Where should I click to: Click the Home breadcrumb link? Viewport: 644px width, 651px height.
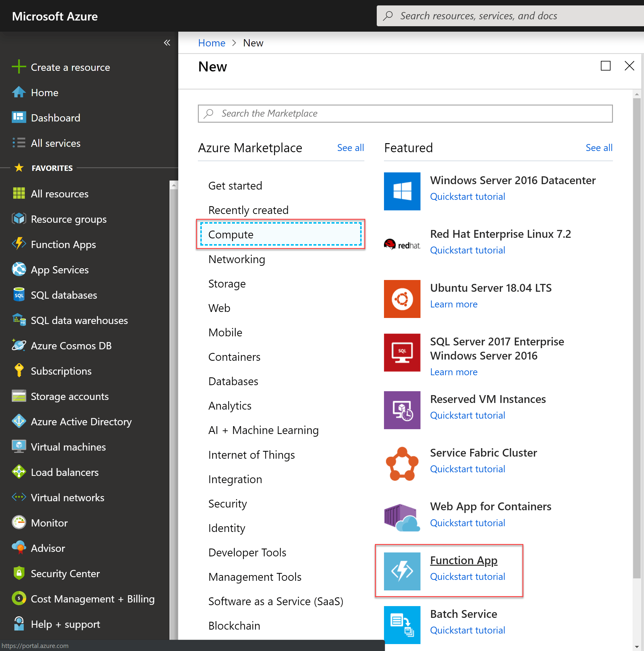211,43
